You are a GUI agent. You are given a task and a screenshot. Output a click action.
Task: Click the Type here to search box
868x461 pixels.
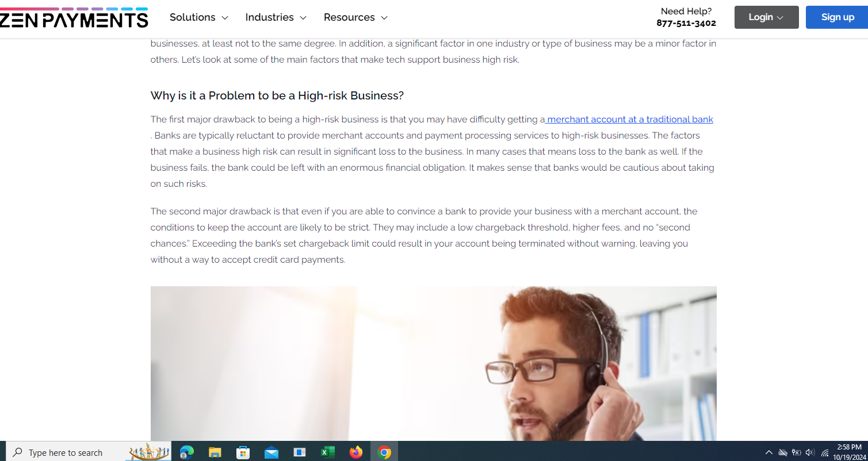[x=89, y=452]
